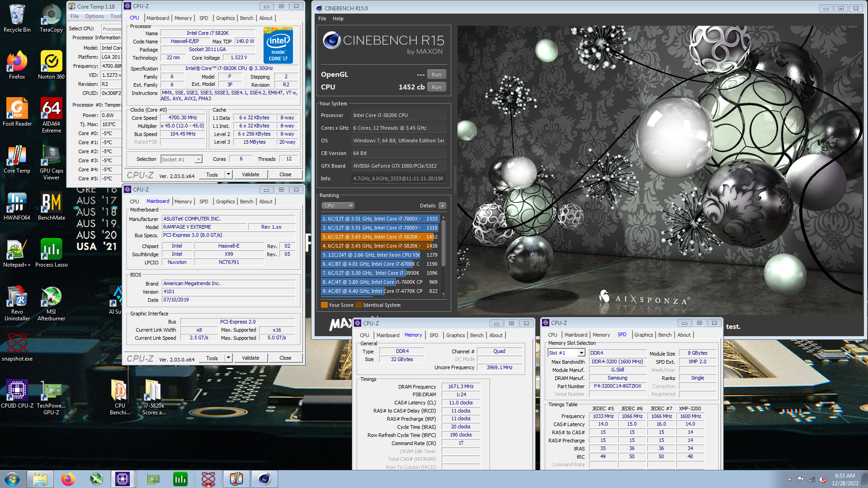Switch to the Mainboard tab in the top CPU-Z window
The height and width of the screenshot is (488, 868).
158,18
